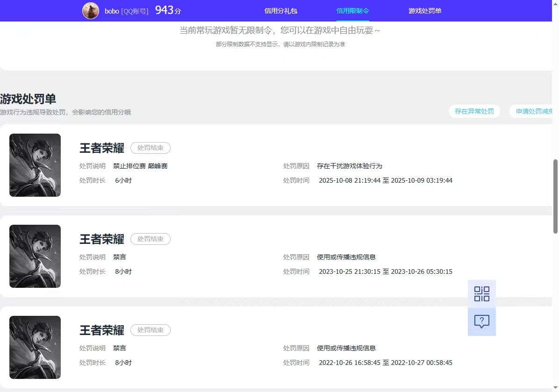Click 禁言 in the 2023 penalty card

120,257
